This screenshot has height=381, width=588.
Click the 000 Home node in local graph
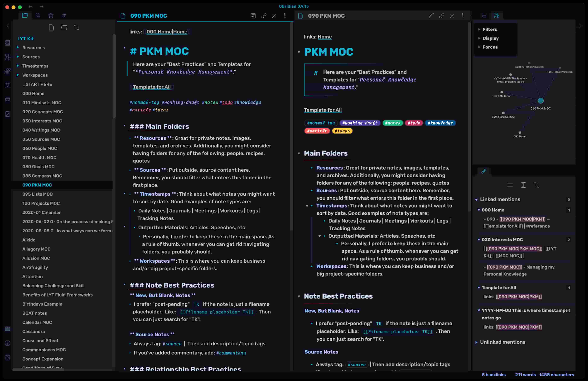[x=520, y=133]
